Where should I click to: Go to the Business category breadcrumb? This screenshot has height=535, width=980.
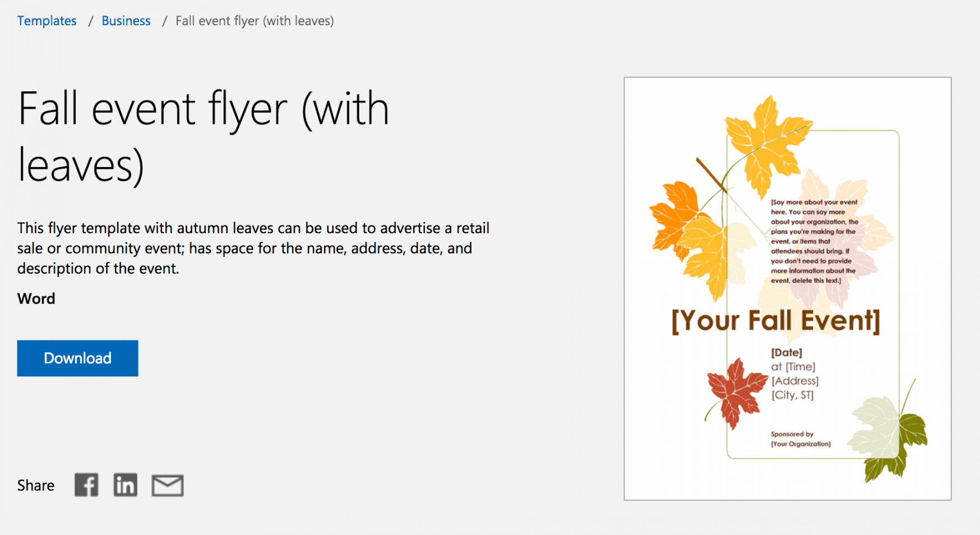pyautogui.click(x=126, y=21)
